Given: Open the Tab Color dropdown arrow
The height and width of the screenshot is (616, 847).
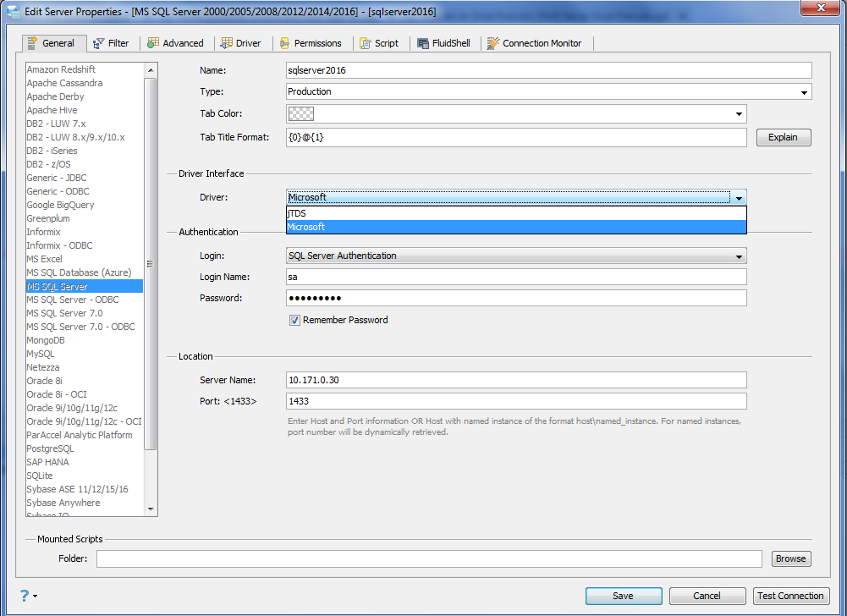Looking at the screenshot, I should point(739,114).
